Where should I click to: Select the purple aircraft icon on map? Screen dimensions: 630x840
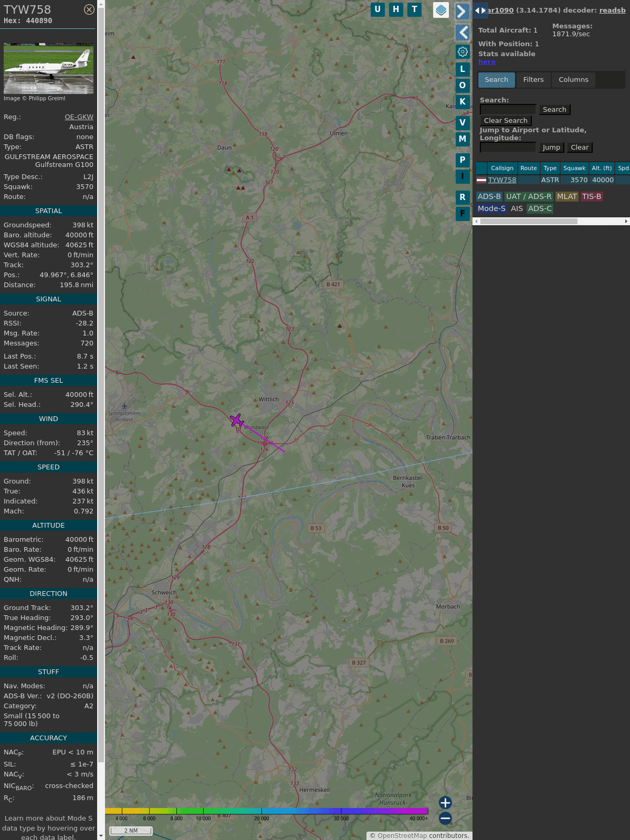coord(237,420)
